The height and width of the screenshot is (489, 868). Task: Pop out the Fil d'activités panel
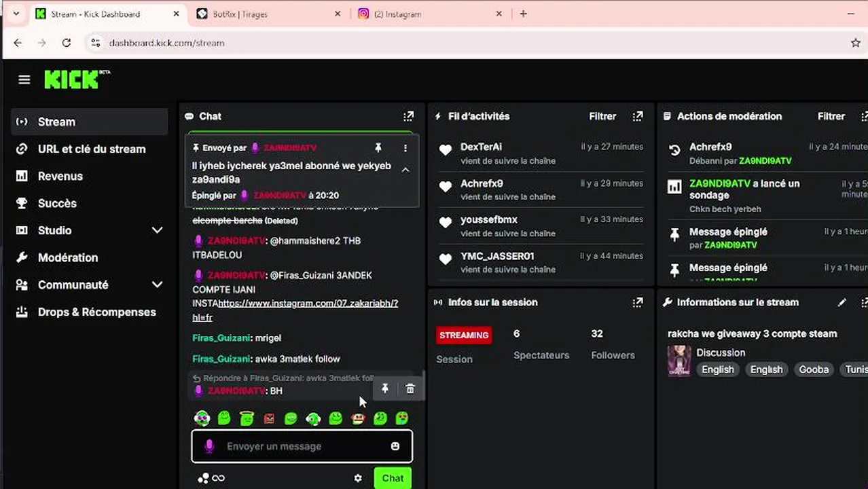[637, 116]
